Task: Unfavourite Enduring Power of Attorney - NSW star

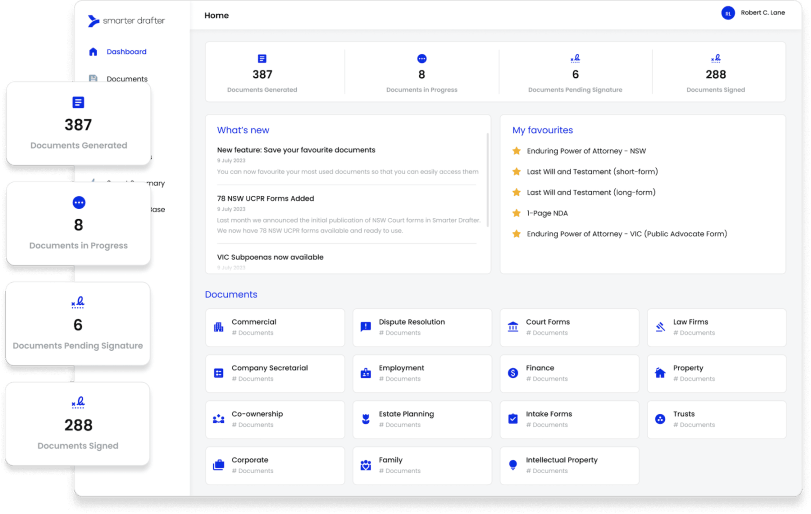Action: 516,151
